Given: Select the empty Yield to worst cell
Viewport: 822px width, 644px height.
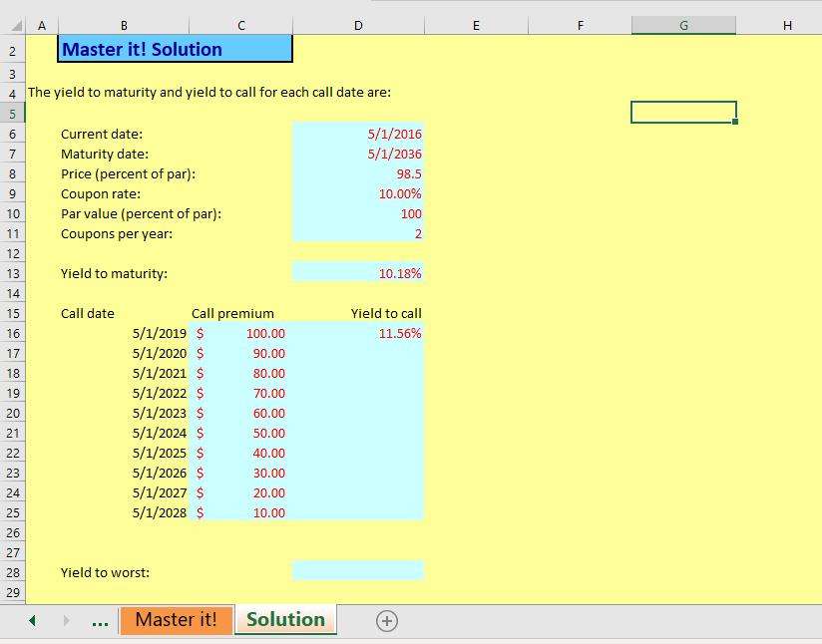Looking at the screenshot, I should (358, 571).
